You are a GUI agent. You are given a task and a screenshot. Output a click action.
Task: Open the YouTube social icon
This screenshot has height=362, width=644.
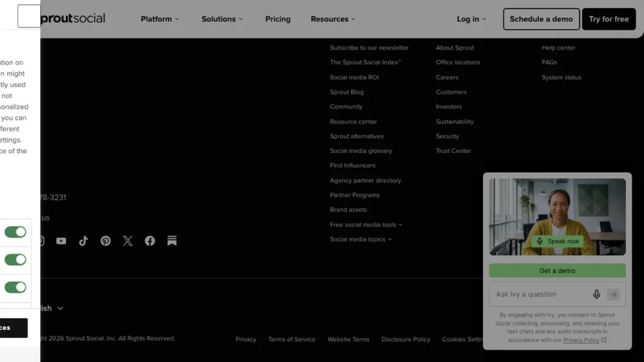(x=61, y=241)
